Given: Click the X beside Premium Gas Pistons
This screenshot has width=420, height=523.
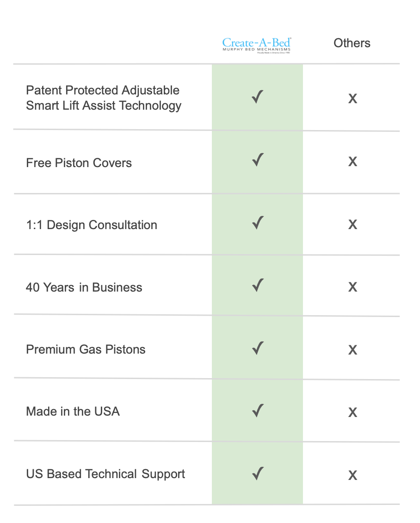Looking at the screenshot, I should coord(352,350).
